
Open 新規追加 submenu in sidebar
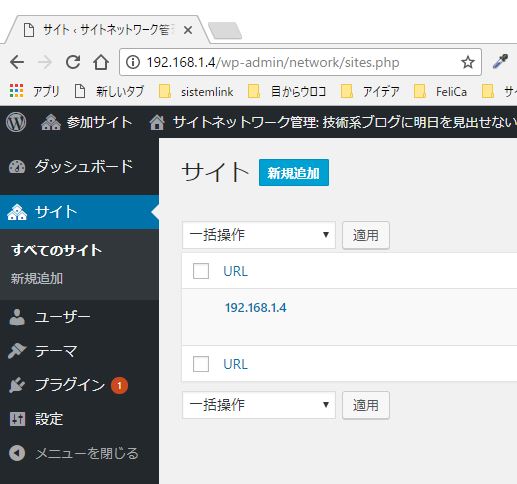37,278
